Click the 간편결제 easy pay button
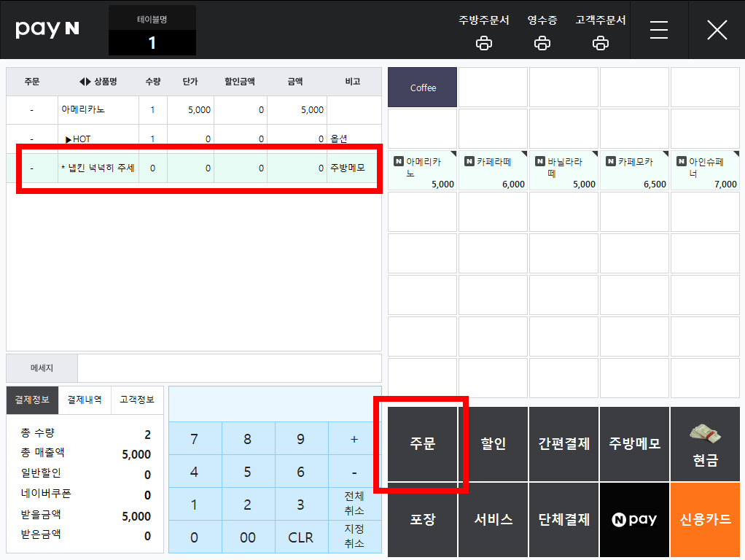The height and width of the screenshot is (560, 745). 564,444
